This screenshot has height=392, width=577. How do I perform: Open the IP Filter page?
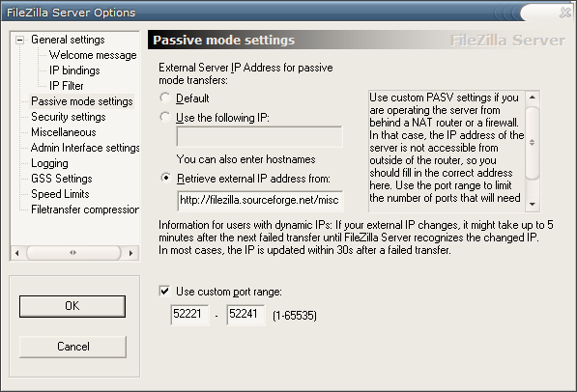(67, 86)
